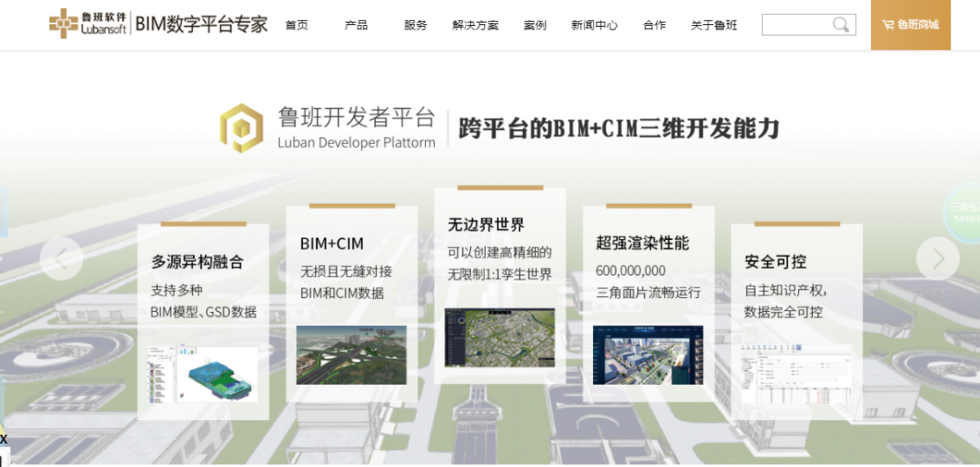Open the 案例 menu item
The image size is (980, 467).
click(x=535, y=25)
